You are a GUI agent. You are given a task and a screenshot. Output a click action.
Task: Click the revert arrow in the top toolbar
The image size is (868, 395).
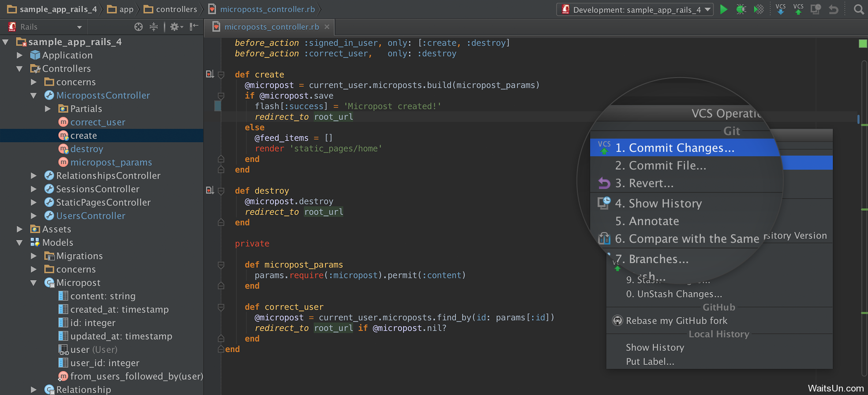(x=833, y=9)
